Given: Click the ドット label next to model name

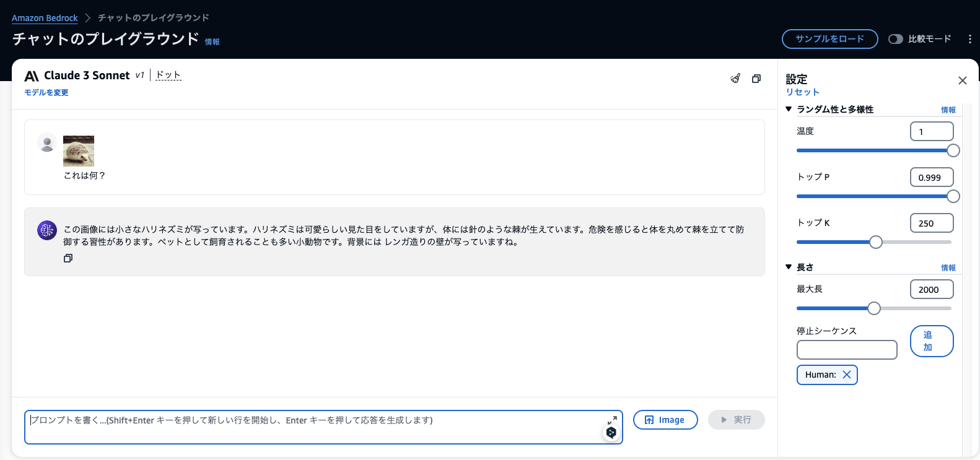Looking at the screenshot, I should tap(168, 75).
